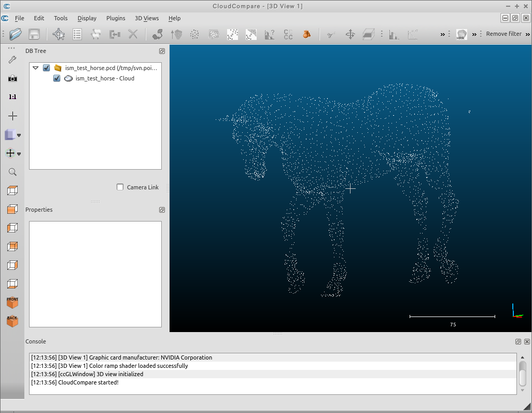Open the view projection cube dropdown arrow
The width and height of the screenshot is (532, 413).
[19, 135]
